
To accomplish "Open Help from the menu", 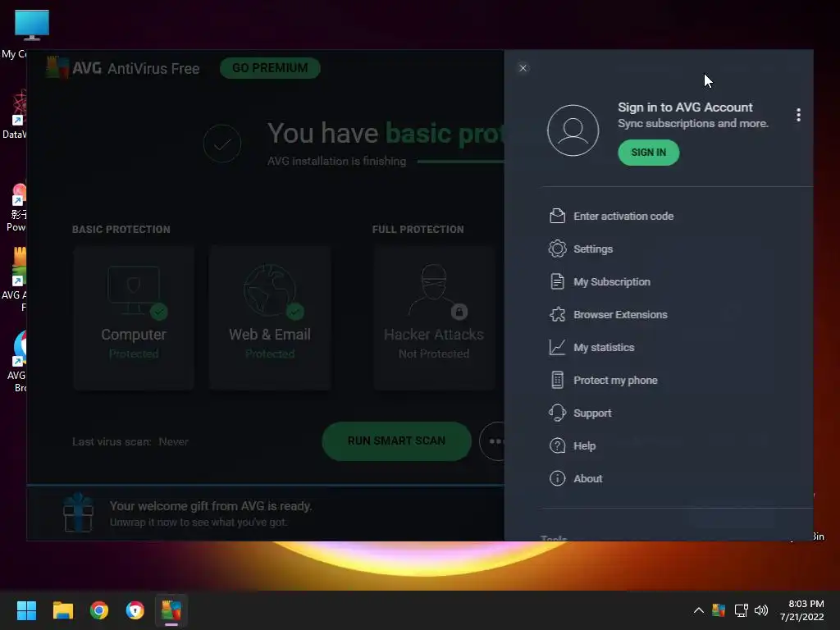I will coord(584,445).
